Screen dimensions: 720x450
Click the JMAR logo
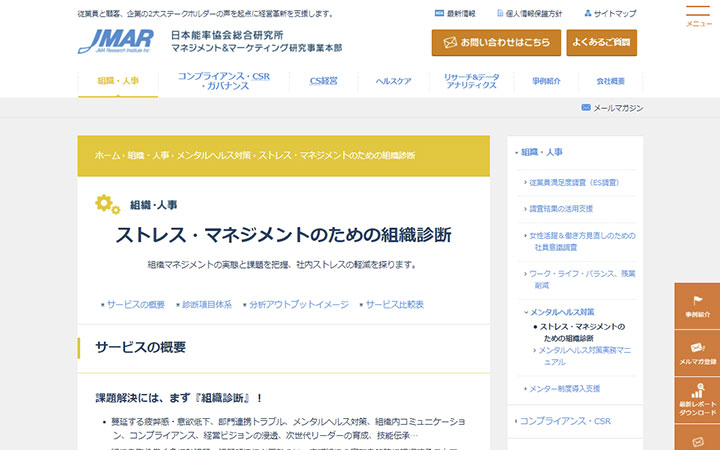[116, 41]
